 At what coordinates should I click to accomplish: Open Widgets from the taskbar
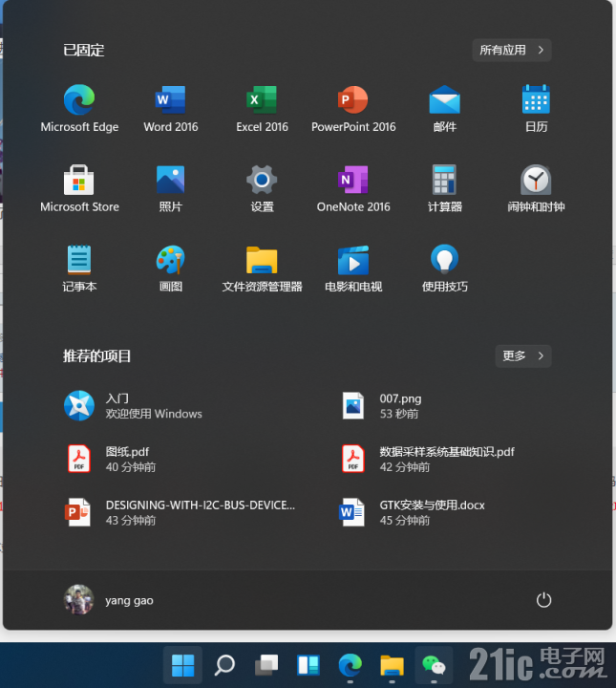coord(308,665)
